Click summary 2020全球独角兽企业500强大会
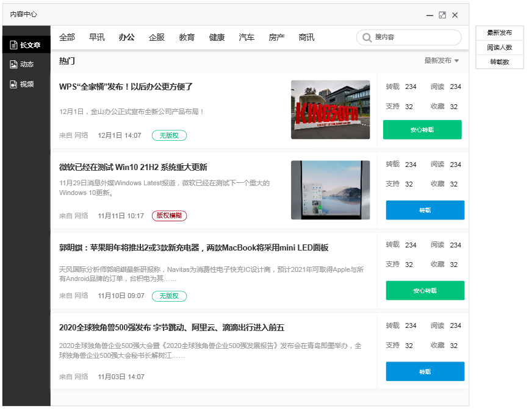532x409 pixels. coord(210,350)
